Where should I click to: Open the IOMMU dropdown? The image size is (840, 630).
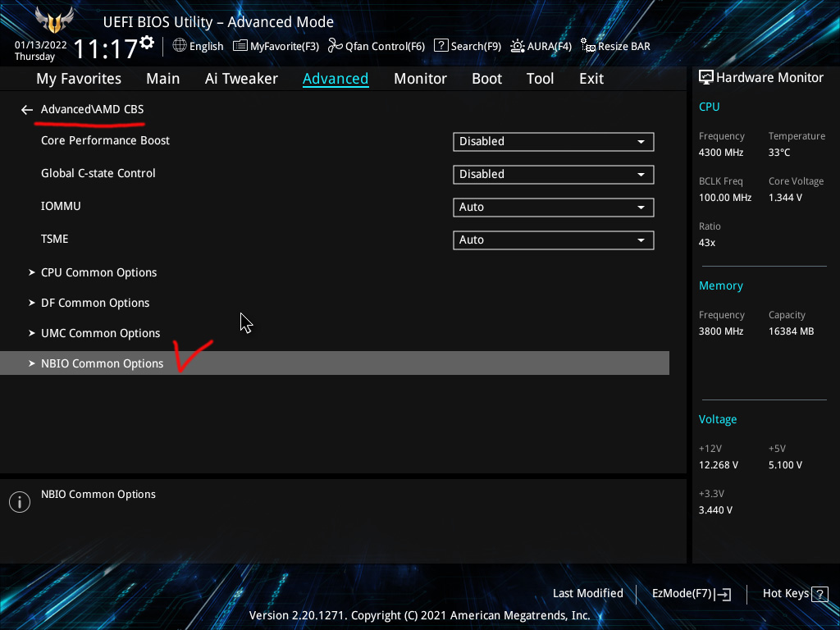pyautogui.click(x=554, y=208)
